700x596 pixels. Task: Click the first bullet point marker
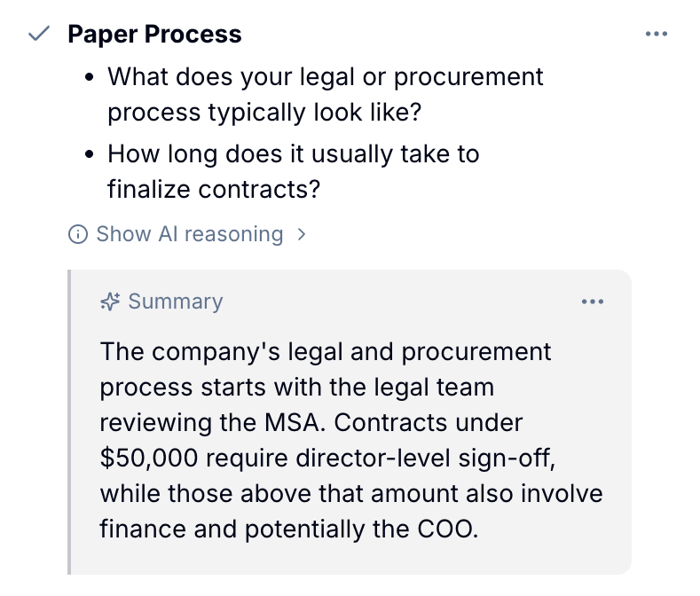90,77
